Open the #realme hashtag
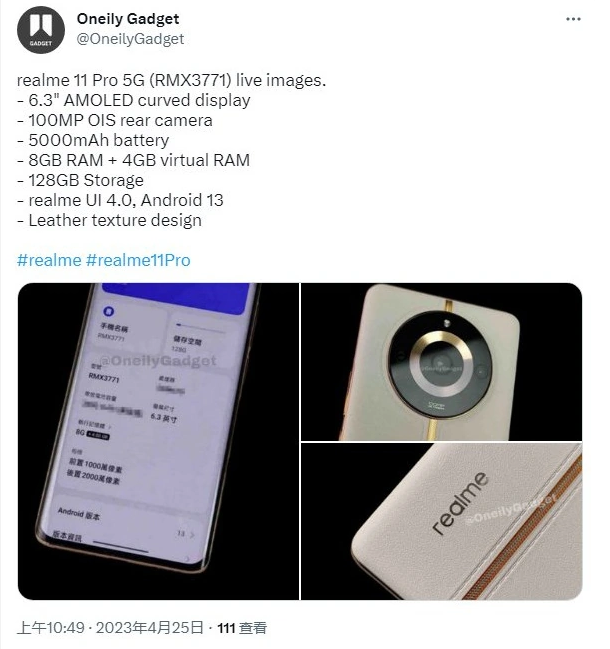Viewport: 610px width, 649px height. pyautogui.click(x=49, y=260)
